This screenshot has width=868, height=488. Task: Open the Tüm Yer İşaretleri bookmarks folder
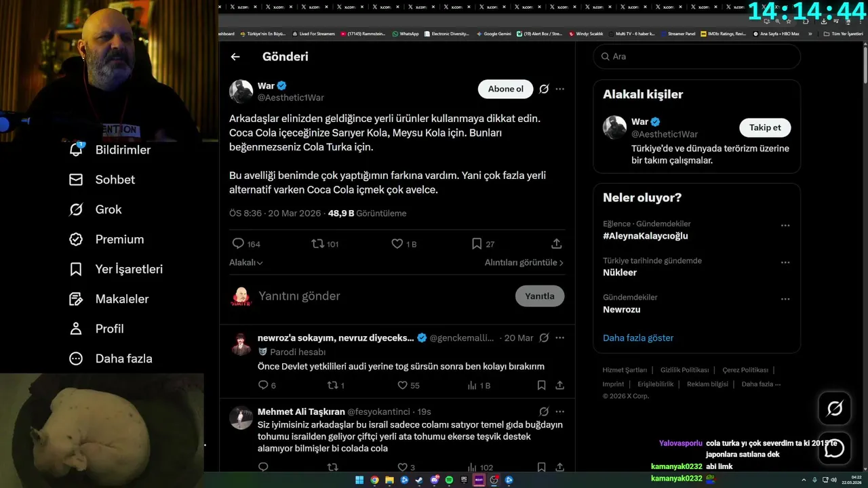(x=843, y=33)
